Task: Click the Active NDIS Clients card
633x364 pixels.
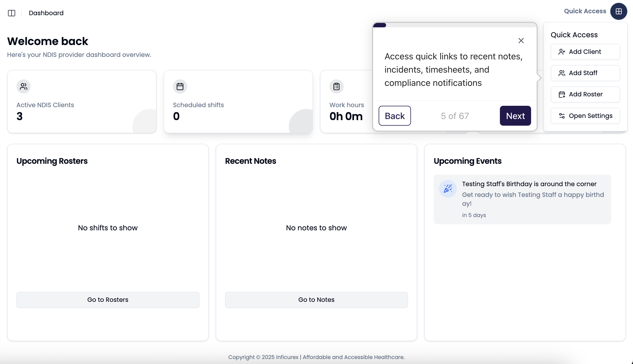Action: click(x=82, y=102)
